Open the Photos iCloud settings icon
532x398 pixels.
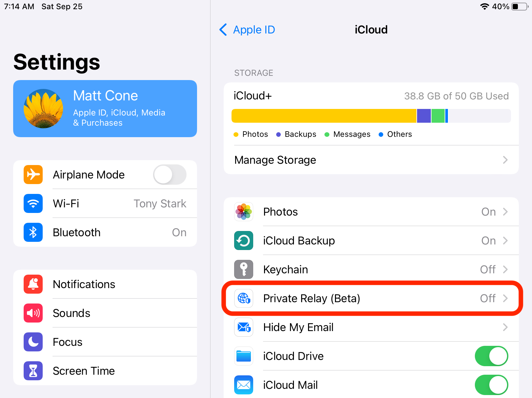point(243,212)
